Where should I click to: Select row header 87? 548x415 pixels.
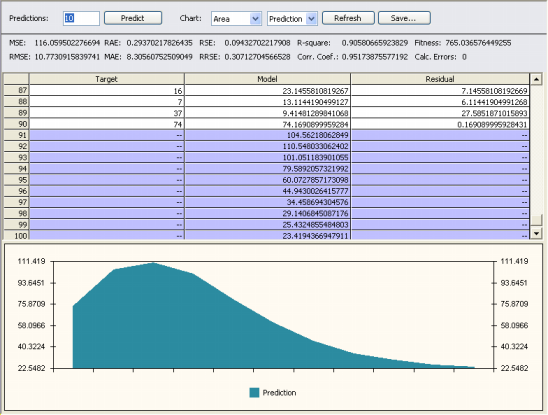[x=16, y=91]
